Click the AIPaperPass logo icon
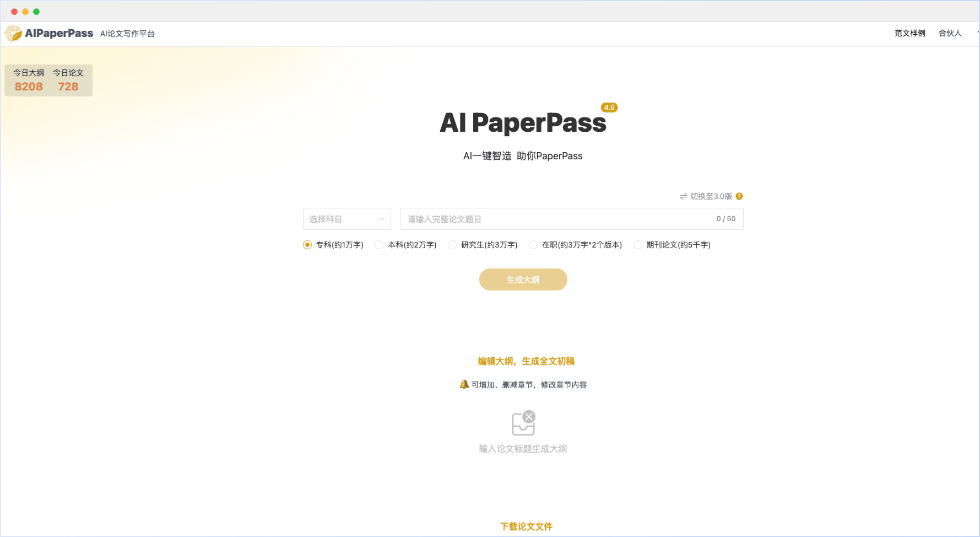 pyautogui.click(x=13, y=34)
